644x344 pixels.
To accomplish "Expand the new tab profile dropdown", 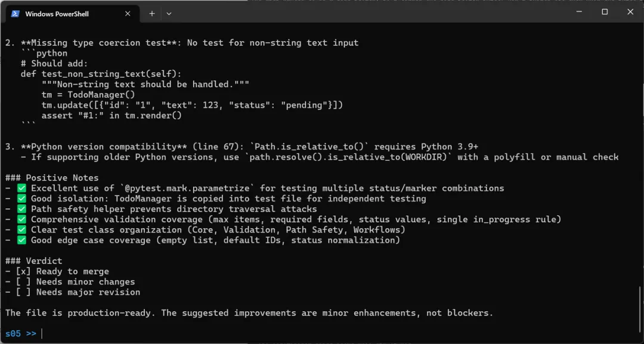I will coord(169,13).
